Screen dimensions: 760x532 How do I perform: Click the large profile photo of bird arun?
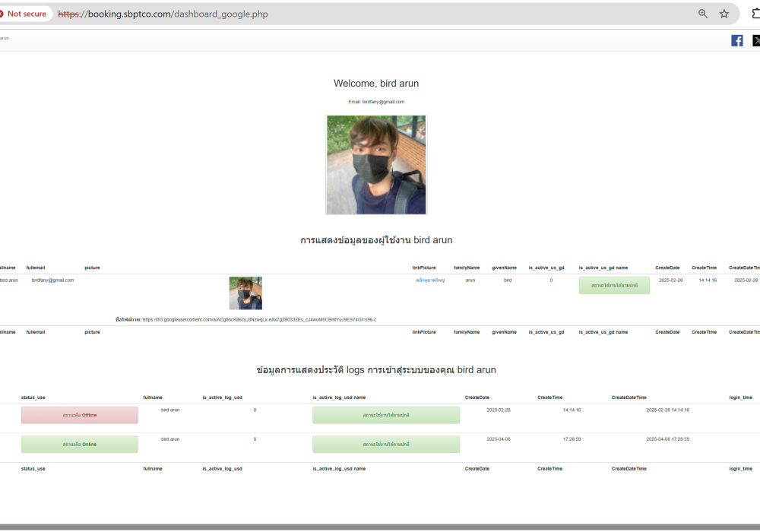(x=376, y=165)
